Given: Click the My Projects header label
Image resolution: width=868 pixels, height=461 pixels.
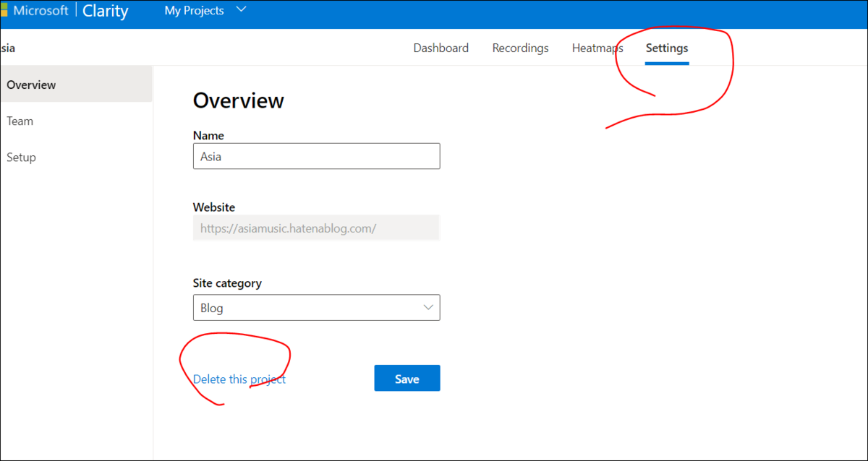Looking at the screenshot, I should [x=194, y=10].
